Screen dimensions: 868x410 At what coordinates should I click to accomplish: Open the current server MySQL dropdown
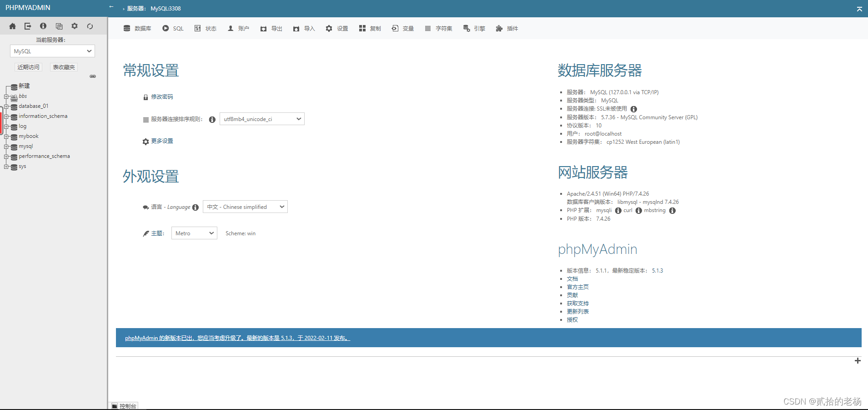(x=52, y=51)
